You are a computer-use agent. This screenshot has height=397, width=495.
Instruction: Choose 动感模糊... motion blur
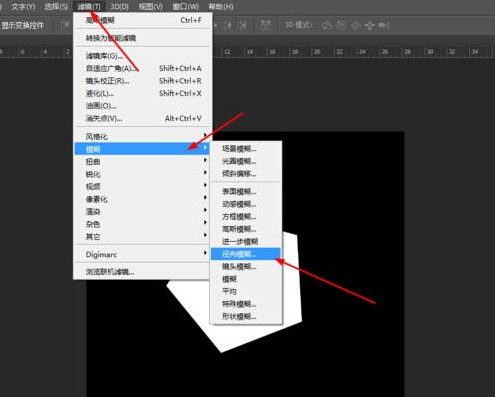[x=246, y=204]
